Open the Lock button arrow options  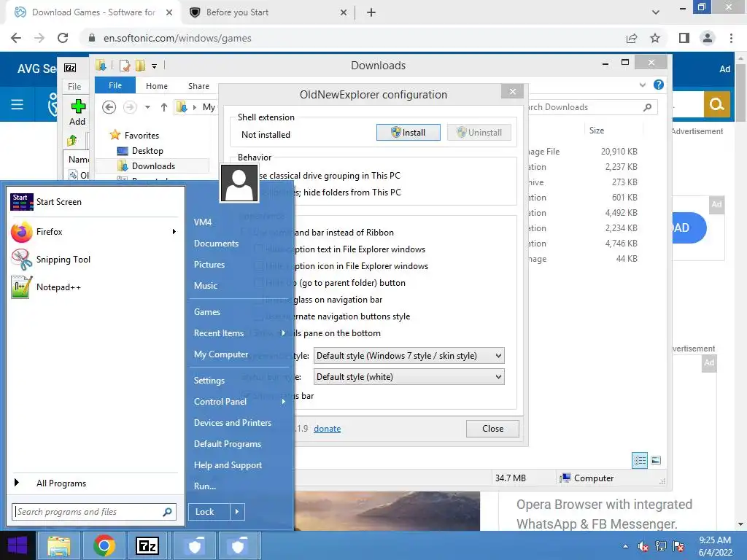click(x=237, y=512)
